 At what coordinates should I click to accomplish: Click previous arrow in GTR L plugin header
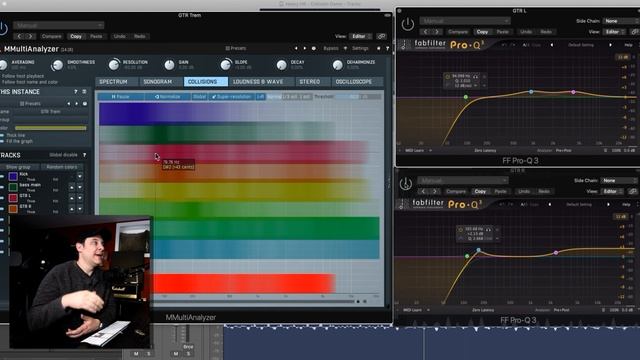tap(426, 32)
